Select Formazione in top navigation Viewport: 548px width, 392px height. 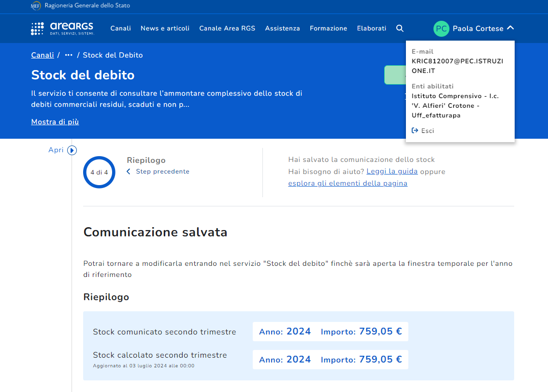pos(328,29)
